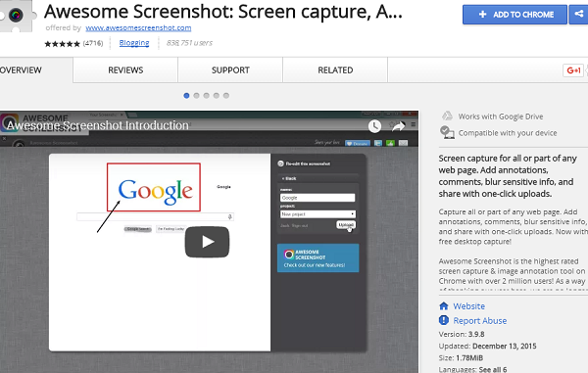This screenshot has height=373, width=588.
Task: Click the Compatible with your device icon
Action: point(447,132)
